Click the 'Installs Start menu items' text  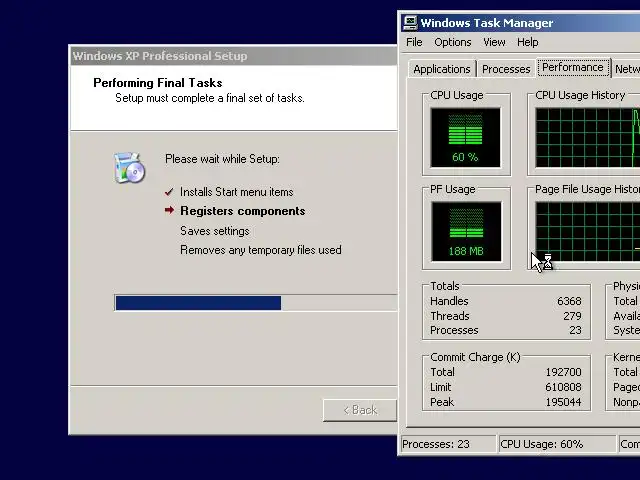pyautogui.click(x=237, y=192)
